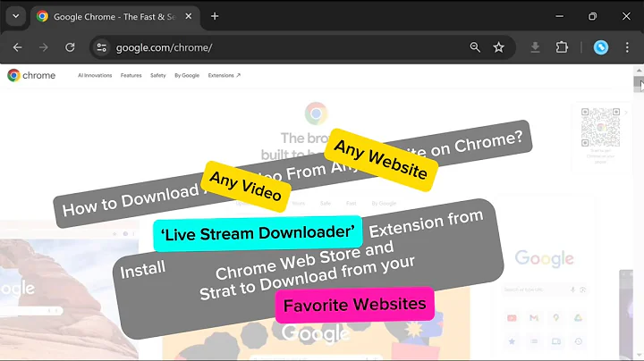Click the page vertical scrollbar thumb
644x361 pixels.
[x=639, y=84]
